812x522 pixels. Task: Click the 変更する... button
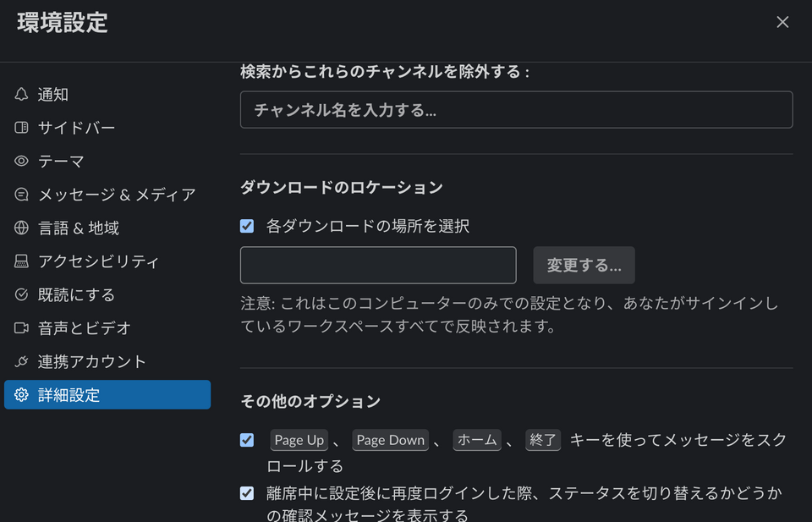point(584,265)
